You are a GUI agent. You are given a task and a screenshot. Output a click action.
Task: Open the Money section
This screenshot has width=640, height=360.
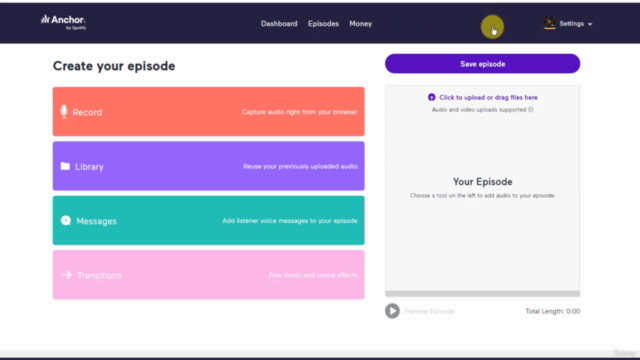(360, 24)
